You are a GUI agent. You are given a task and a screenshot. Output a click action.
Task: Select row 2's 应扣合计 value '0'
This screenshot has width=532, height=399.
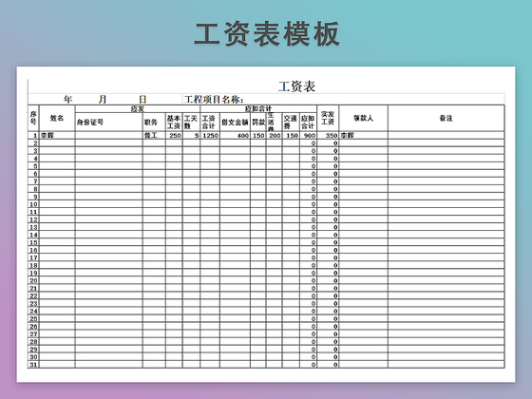point(313,143)
